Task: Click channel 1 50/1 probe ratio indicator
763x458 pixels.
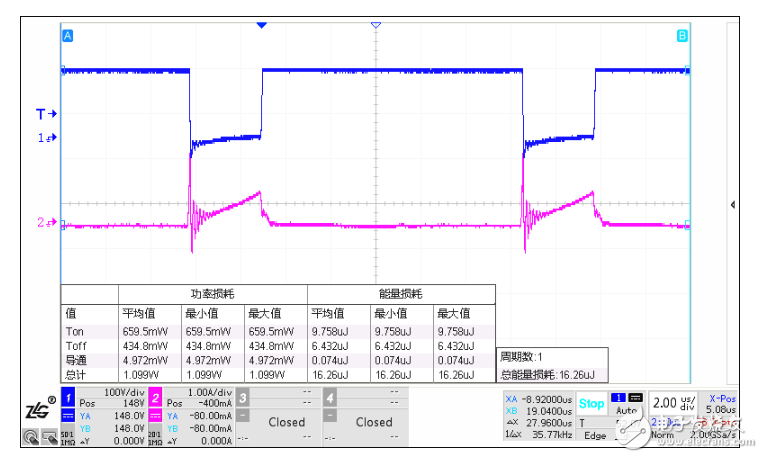Action: (x=67, y=437)
